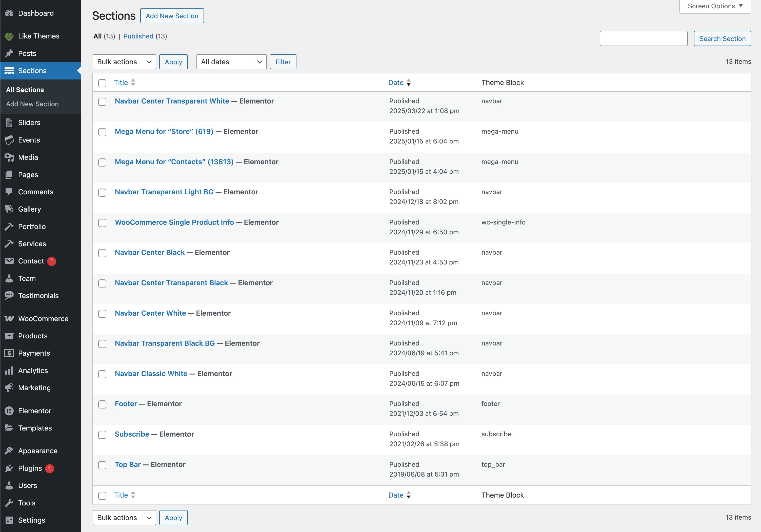Screen dimensions: 761x532
Task: Expand the Screen Options panel
Action: pyautogui.click(x=715, y=6)
